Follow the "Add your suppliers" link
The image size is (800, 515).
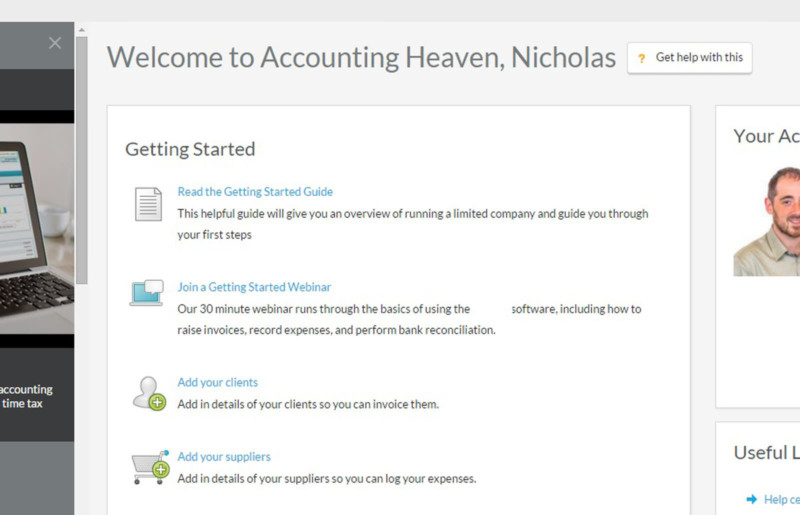(x=224, y=457)
